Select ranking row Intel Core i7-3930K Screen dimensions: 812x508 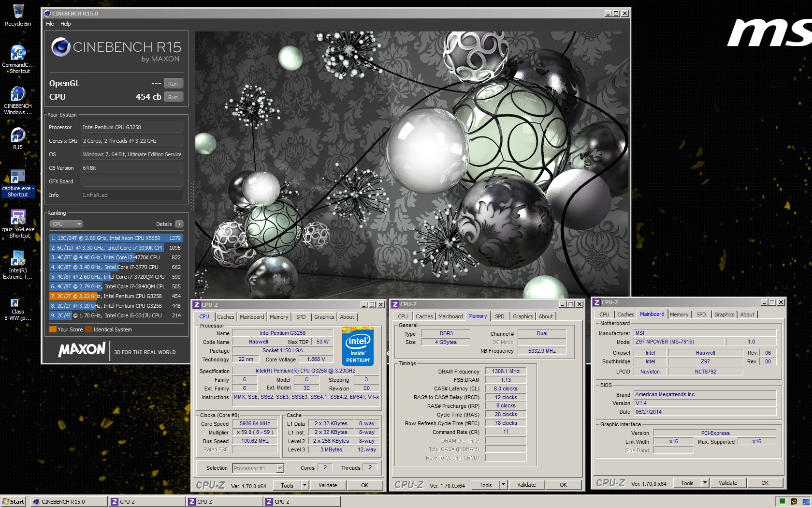tap(116, 248)
